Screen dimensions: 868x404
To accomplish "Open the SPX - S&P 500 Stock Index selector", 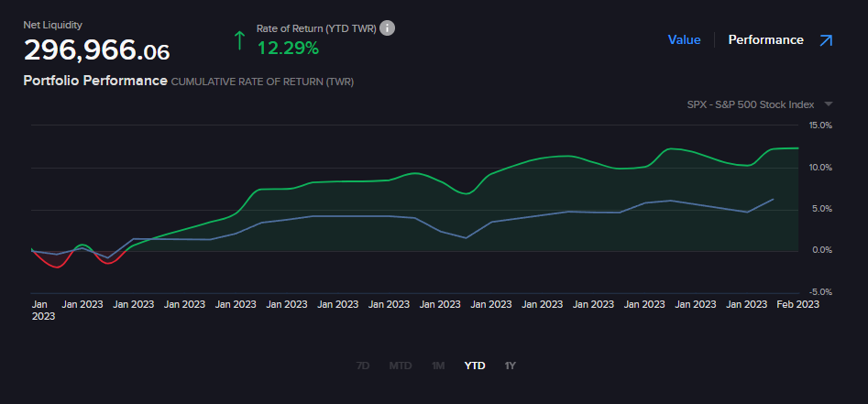I will (750, 104).
